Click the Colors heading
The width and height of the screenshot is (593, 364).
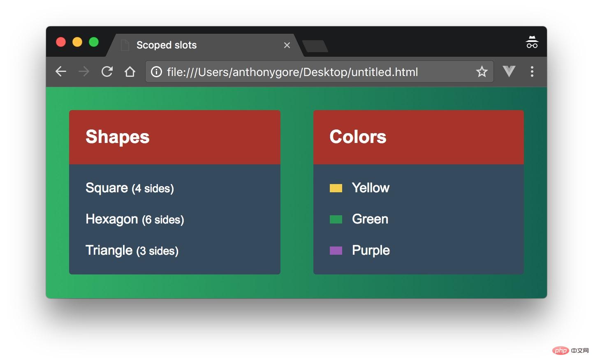click(x=358, y=137)
